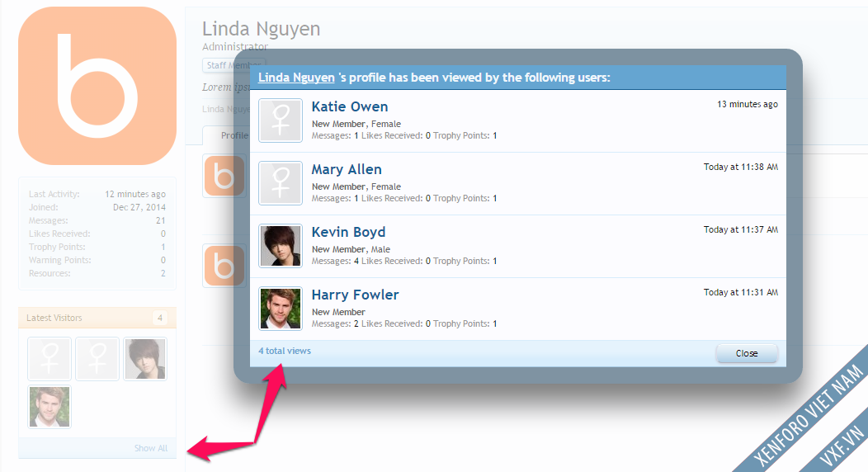The height and width of the screenshot is (472, 868).
Task: Click Kevin Boyd's avatar photo in dialog
Action: tap(281, 246)
